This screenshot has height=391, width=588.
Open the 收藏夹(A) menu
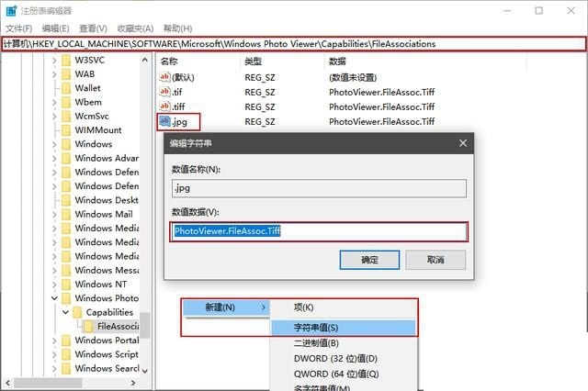(x=135, y=28)
